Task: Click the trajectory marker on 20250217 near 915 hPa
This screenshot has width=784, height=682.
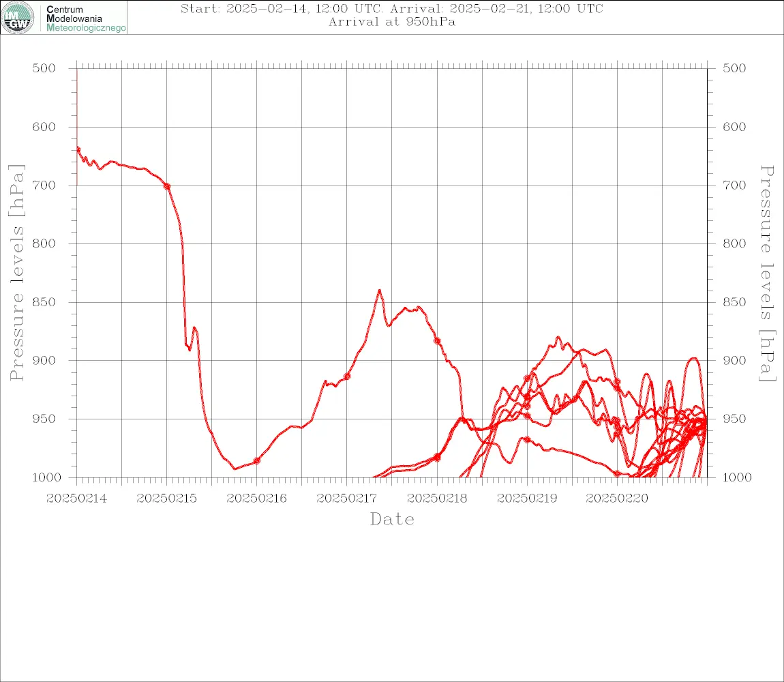Action: pyautogui.click(x=347, y=376)
